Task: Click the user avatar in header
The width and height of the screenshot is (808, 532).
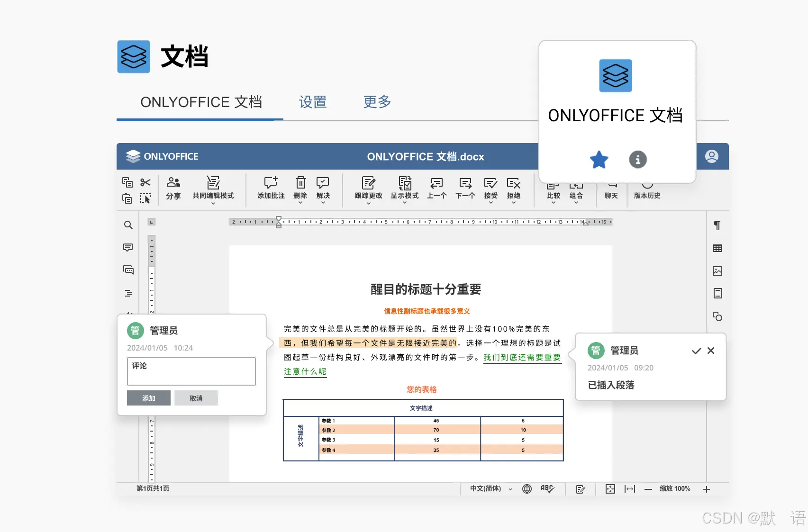Action: point(712,156)
